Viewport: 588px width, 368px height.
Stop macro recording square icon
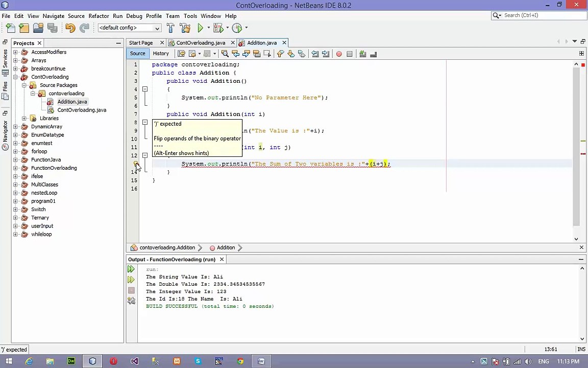point(350,54)
